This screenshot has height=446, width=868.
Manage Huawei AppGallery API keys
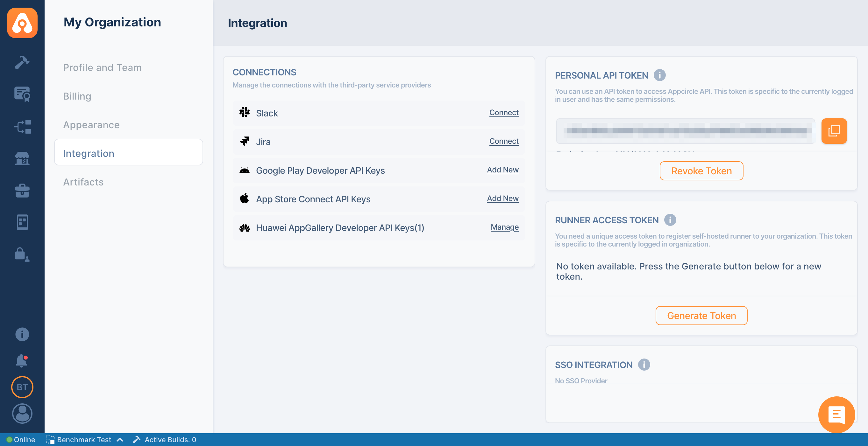[504, 227]
